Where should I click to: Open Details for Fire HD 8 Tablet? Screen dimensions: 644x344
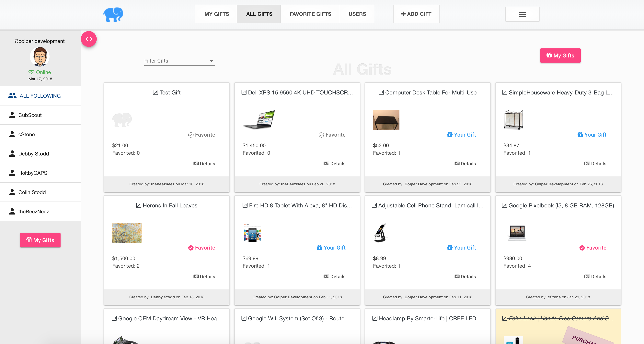[x=334, y=276]
